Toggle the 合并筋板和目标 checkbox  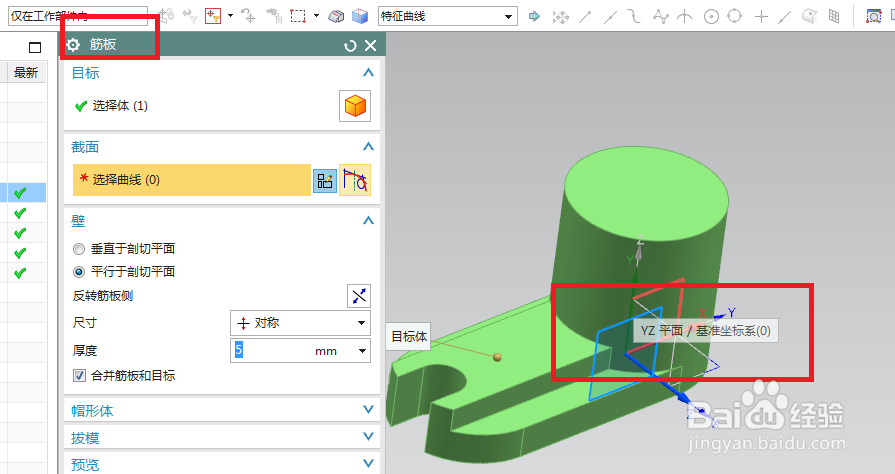click(x=79, y=376)
